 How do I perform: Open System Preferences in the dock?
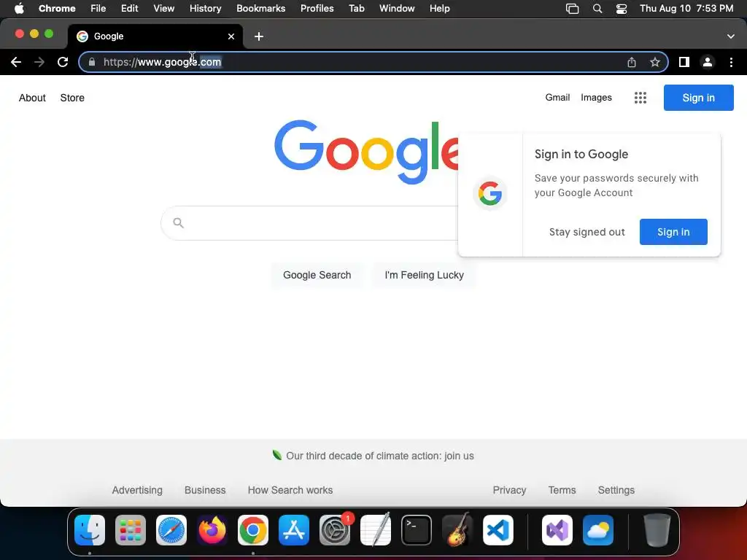click(334, 530)
